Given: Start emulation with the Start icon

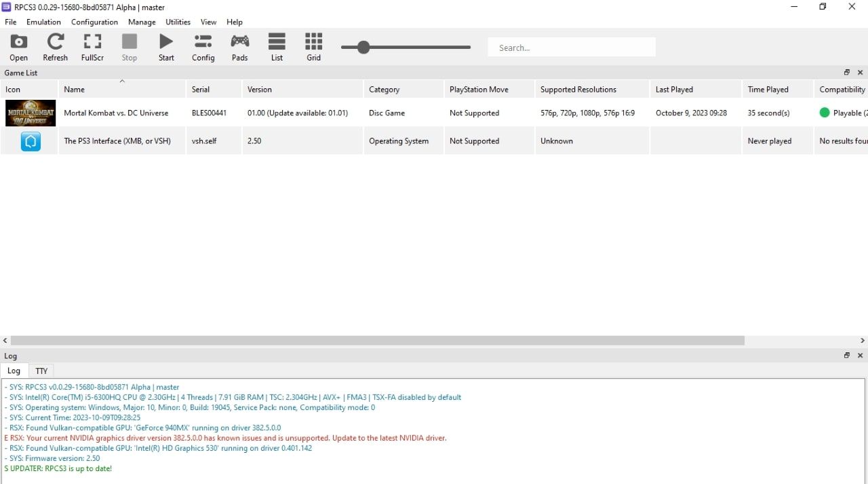Looking at the screenshot, I should (x=165, y=47).
